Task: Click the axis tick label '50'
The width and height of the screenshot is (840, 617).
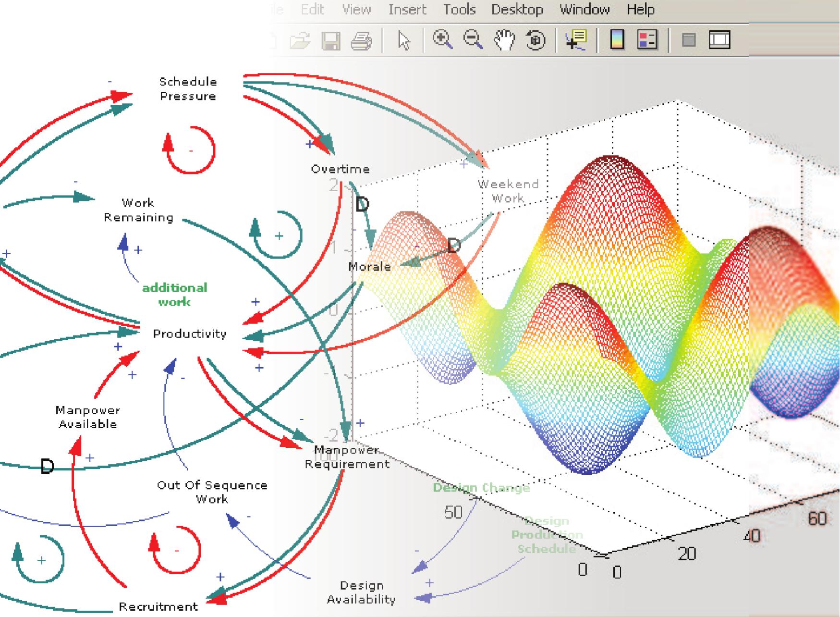Action: pos(453,513)
